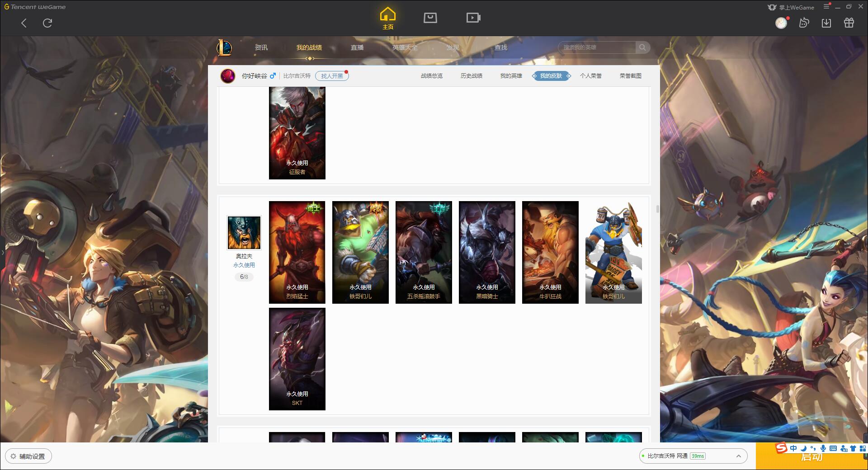The height and width of the screenshot is (470, 868).
Task: Click the search magnifier button
Action: click(x=642, y=47)
